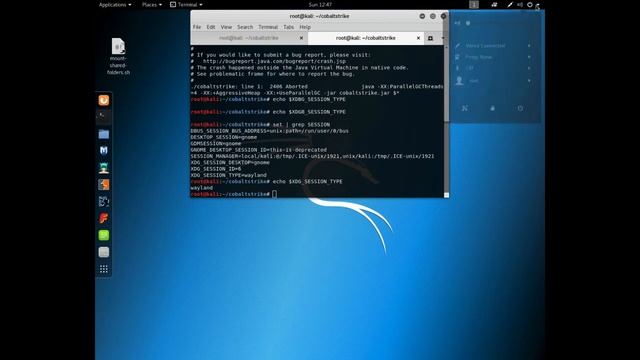Open the Applications menu in the top bar
This screenshot has height=360, width=640.
click(115, 4)
